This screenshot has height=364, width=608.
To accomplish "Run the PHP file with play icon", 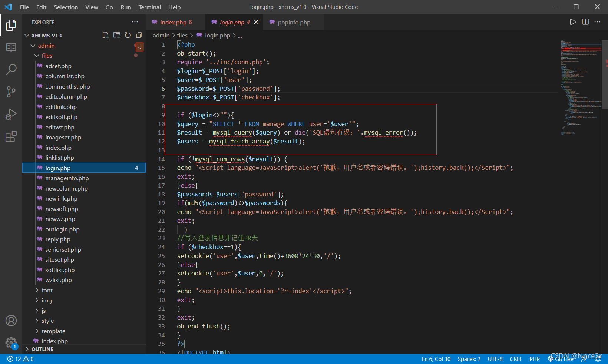I will (573, 22).
